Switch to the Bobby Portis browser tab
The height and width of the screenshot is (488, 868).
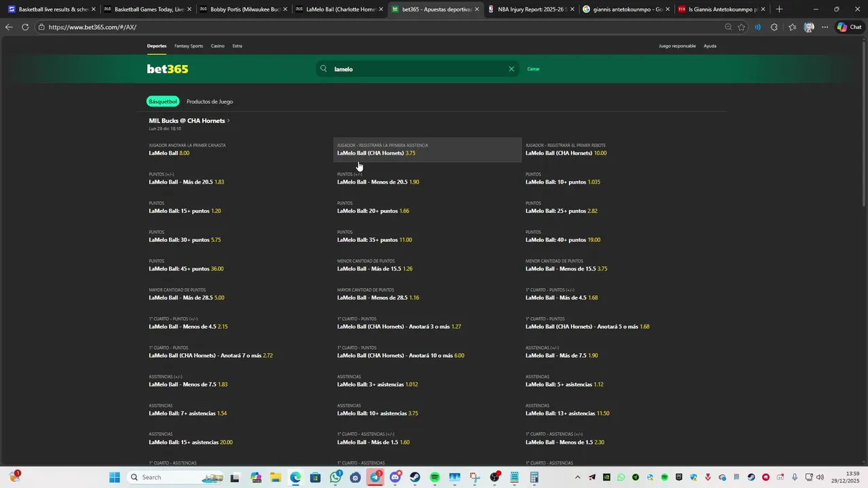pos(244,9)
